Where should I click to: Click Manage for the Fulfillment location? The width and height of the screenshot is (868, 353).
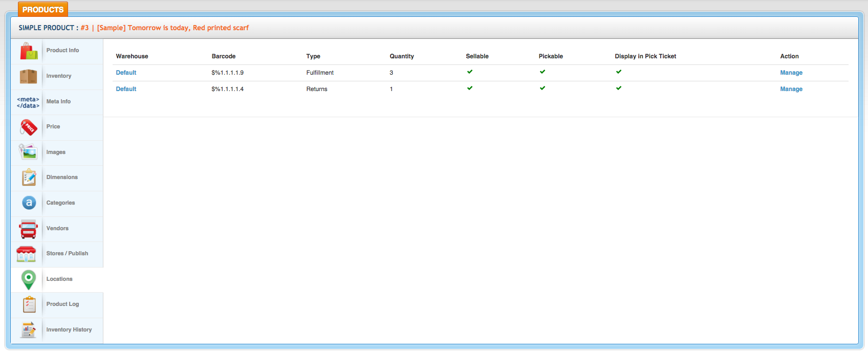791,73
